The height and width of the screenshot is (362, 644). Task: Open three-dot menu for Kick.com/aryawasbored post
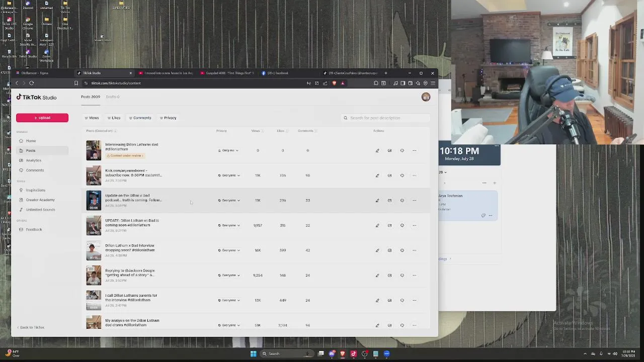(414, 175)
